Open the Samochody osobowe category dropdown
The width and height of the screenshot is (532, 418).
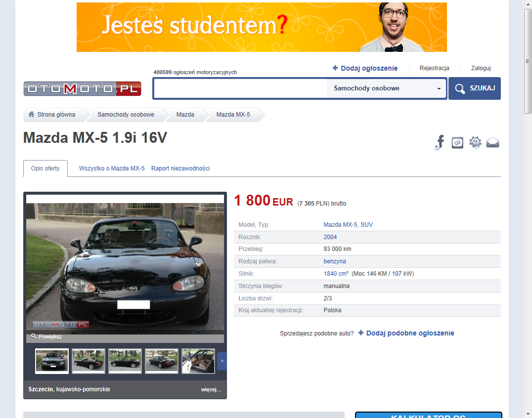(x=387, y=88)
